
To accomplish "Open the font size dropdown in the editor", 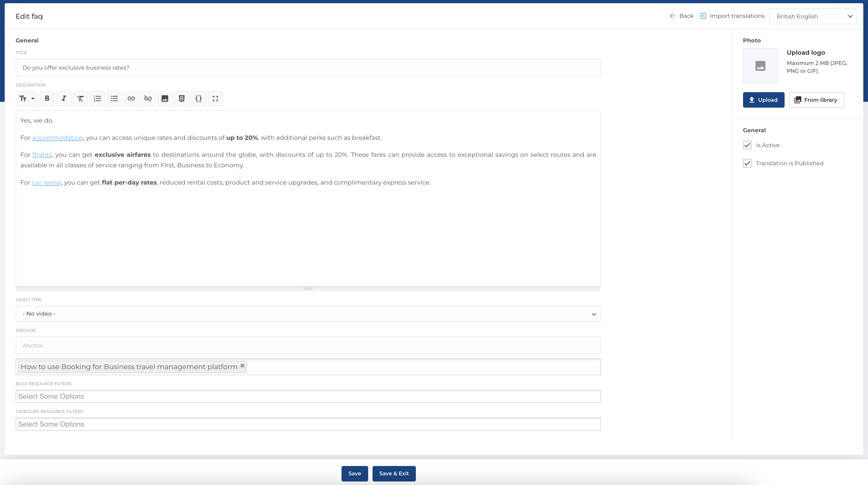I will pos(27,99).
